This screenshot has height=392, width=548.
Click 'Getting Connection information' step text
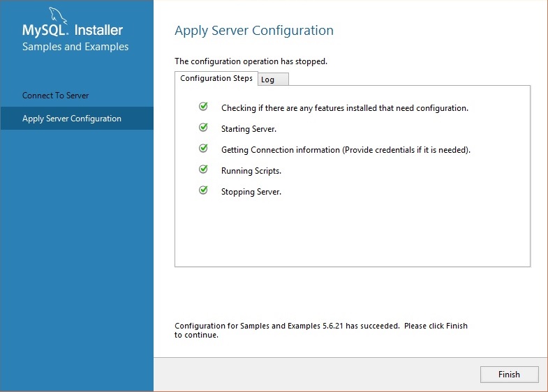coord(346,150)
